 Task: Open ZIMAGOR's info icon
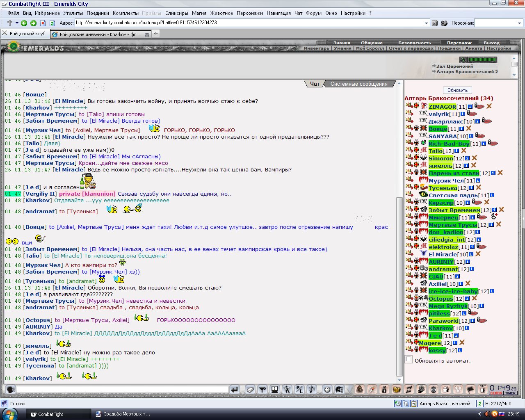point(470,107)
